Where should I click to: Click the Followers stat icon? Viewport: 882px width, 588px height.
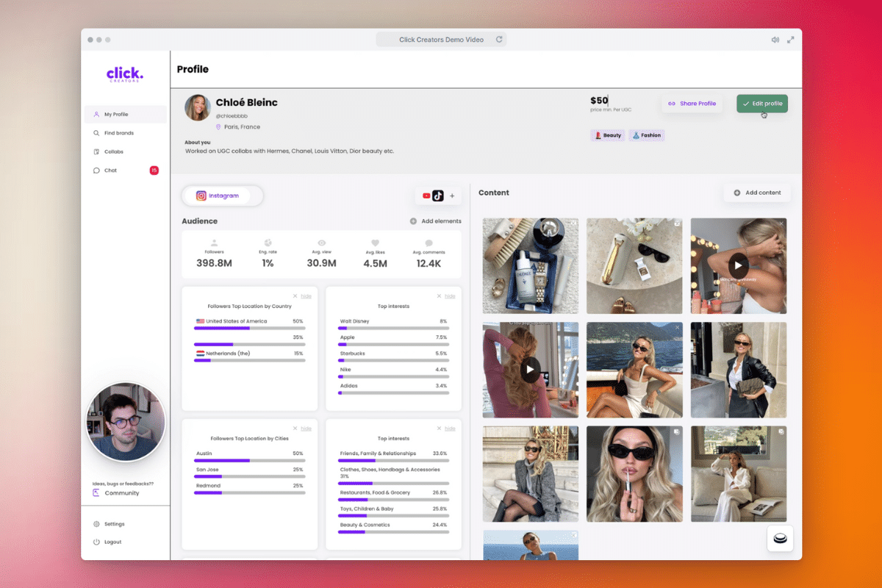pyautogui.click(x=215, y=243)
